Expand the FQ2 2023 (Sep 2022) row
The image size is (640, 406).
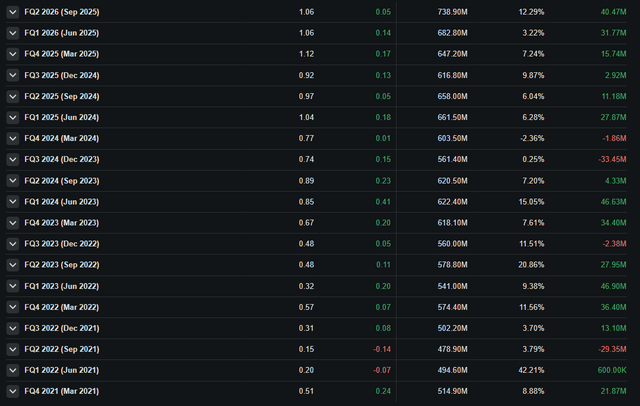13,265
